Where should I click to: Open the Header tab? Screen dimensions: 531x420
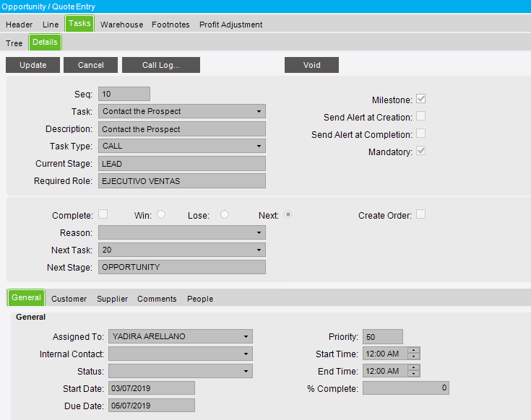(x=19, y=25)
